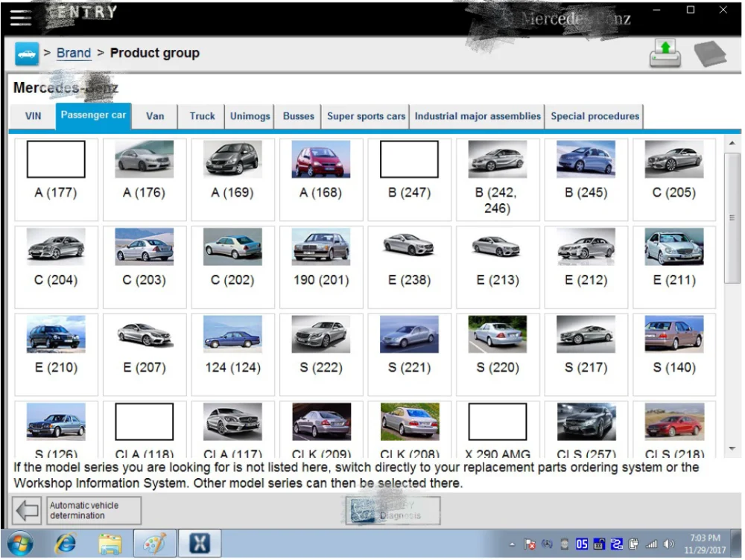
Task: Pick the red A (168) car
Action: pos(321,179)
